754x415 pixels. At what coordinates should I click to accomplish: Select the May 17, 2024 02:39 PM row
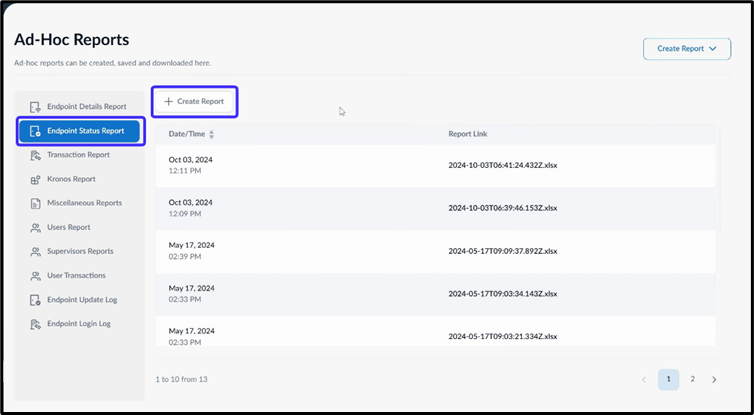[x=435, y=251]
